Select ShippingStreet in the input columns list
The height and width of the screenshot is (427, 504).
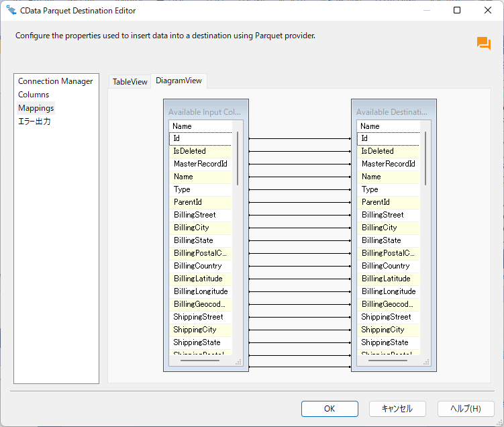click(201, 317)
